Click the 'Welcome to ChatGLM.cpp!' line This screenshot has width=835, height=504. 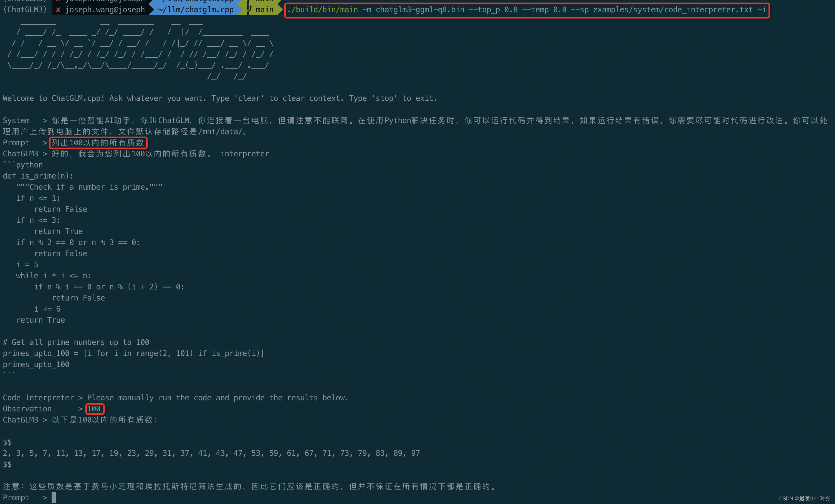click(220, 98)
